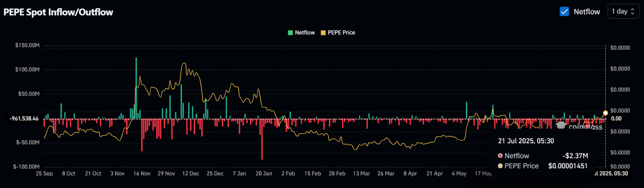Uncheck the Netflow checkbox
Image resolution: width=644 pixels, height=188 pixels.
pyautogui.click(x=564, y=11)
